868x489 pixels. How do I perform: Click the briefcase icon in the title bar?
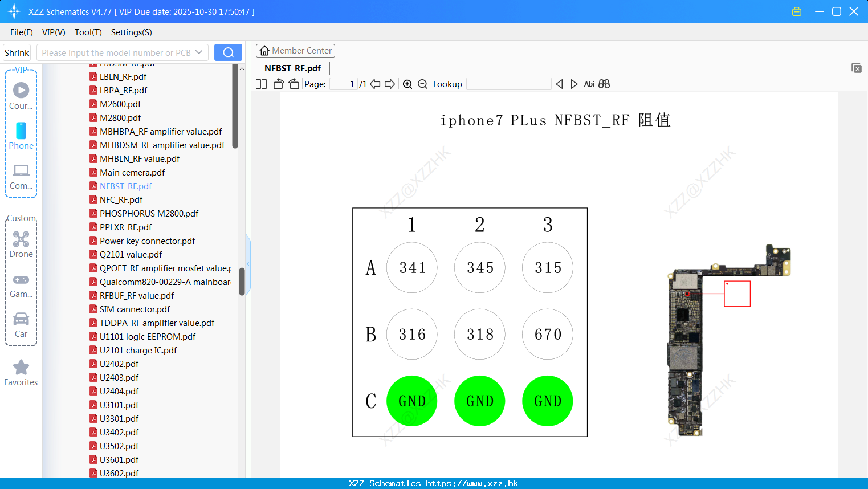click(x=797, y=11)
